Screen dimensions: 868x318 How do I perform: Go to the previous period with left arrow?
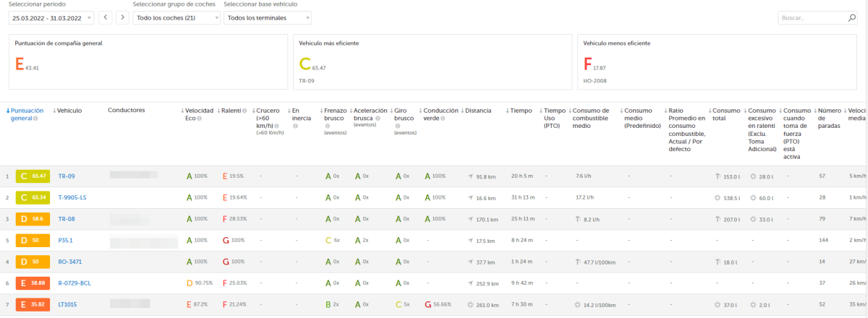106,17
